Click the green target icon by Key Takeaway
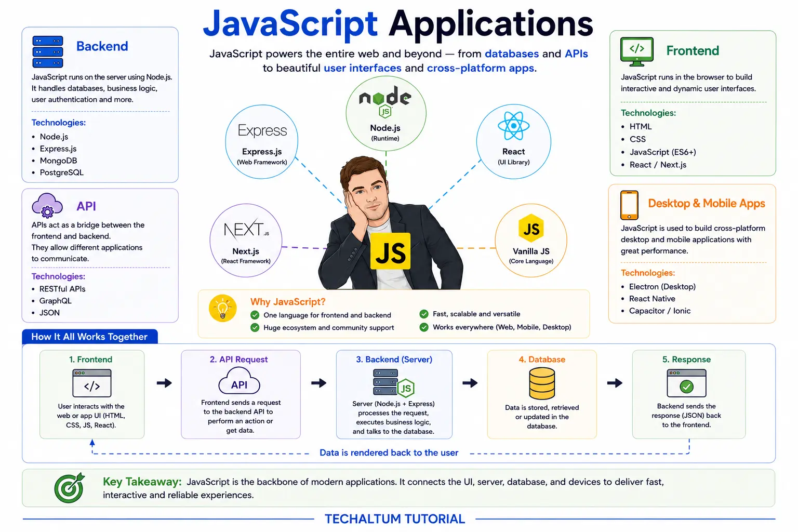 [x=70, y=488]
